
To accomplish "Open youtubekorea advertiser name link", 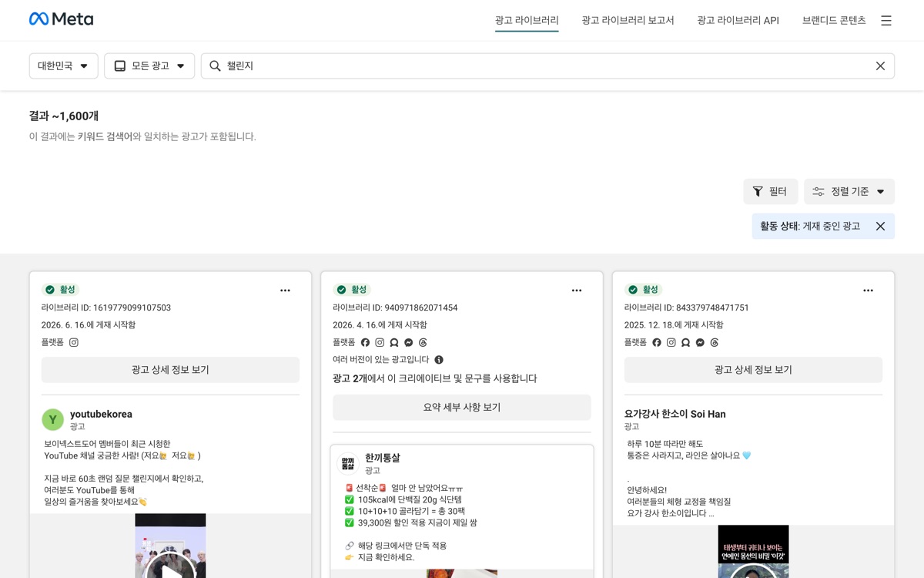I will coord(101,414).
